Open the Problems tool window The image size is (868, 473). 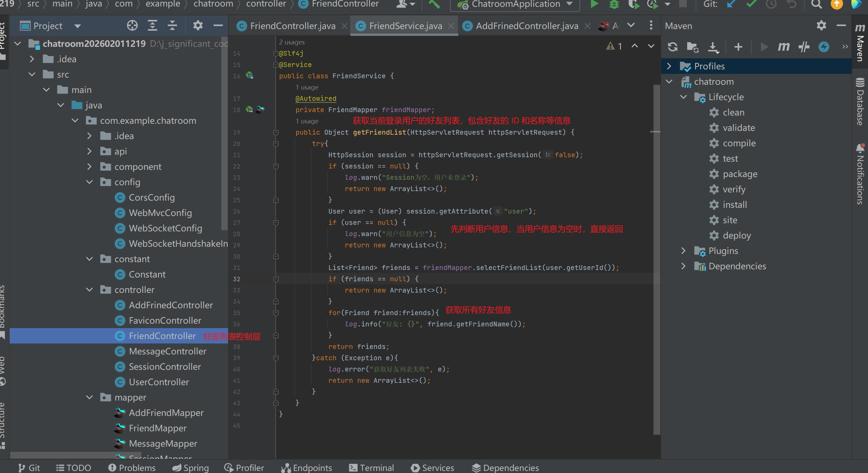tap(132, 468)
